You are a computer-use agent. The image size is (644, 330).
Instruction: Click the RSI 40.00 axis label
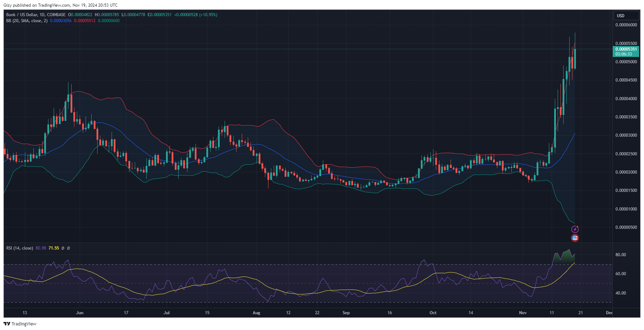(x=621, y=293)
